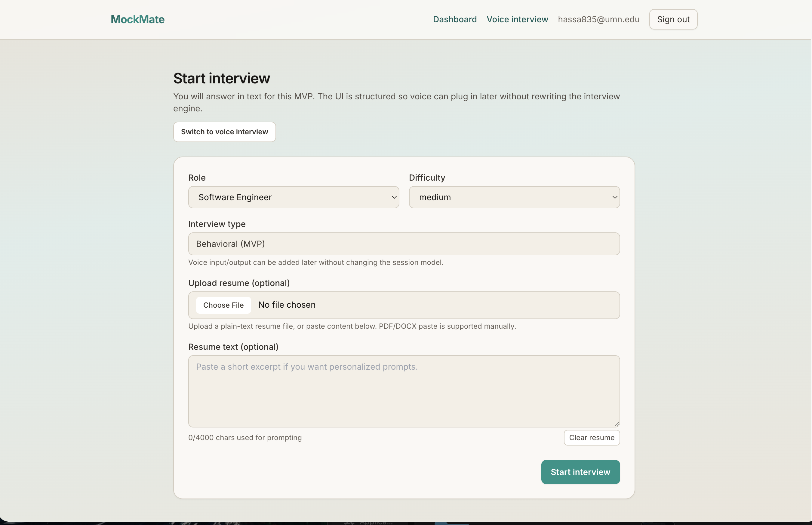
Task: Click the green Start interview button
Action: pyautogui.click(x=580, y=472)
